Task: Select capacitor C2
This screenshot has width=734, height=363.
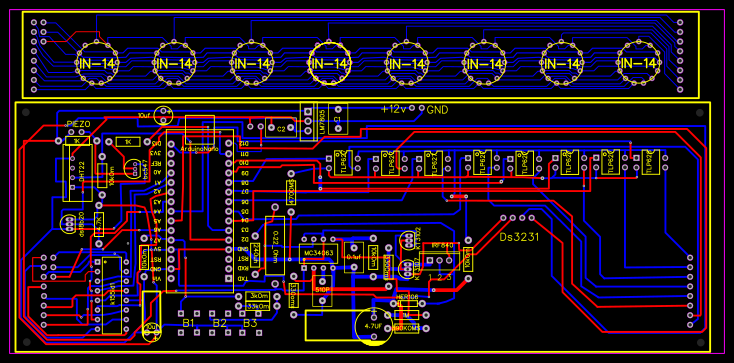Action: 281,128
